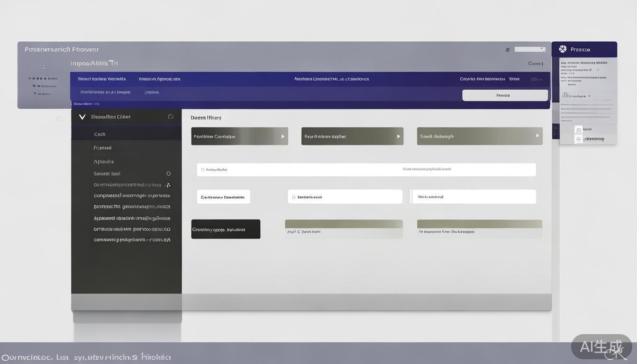
Task: Click the grid icon in the right panel's upper row
Action: 578,129
